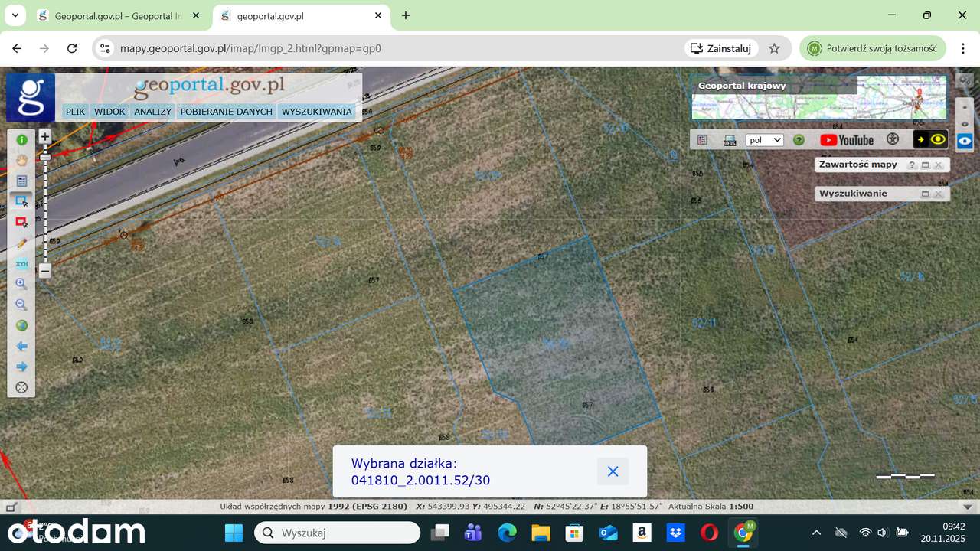Open the legend list tool icon
980x551 pixels.
pos(21,181)
